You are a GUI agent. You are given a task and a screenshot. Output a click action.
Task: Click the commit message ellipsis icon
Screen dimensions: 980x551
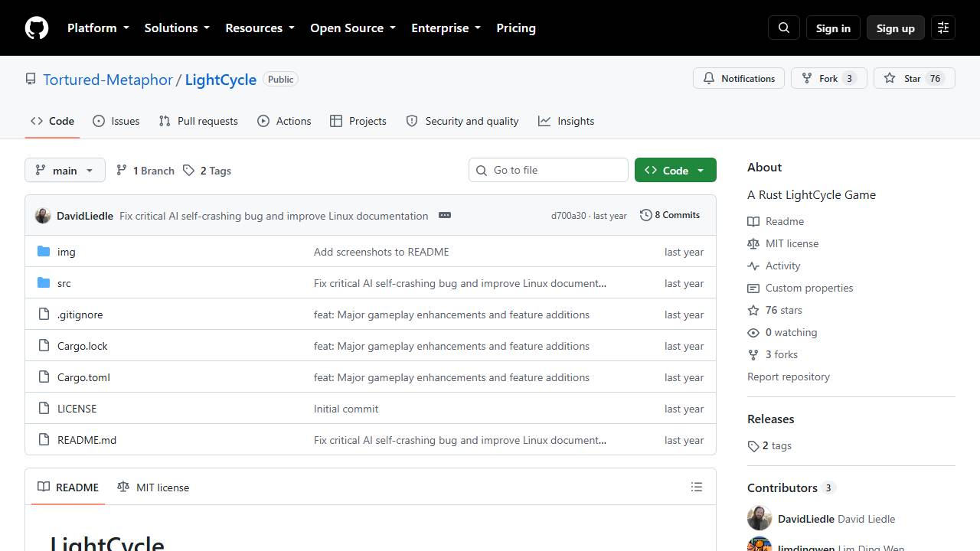(x=445, y=215)
